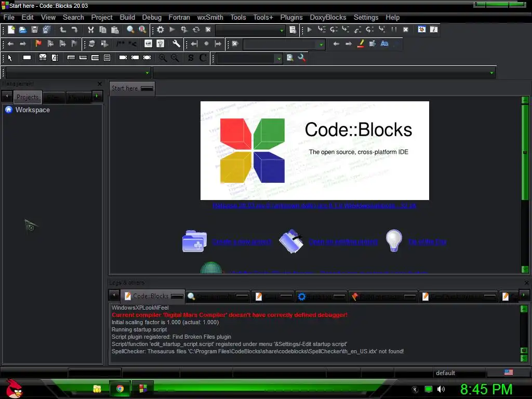The height and width of the screenshot is (399, 532).
Task: Click the Chrome icon in the taskbar
Action: 120,389
